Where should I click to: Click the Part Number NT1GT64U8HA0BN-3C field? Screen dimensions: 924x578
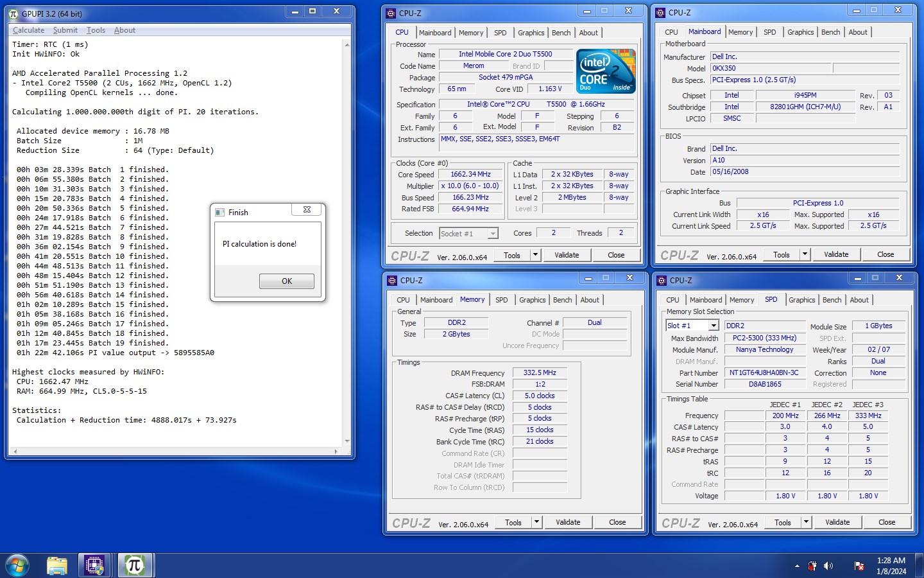coord(764,372)
